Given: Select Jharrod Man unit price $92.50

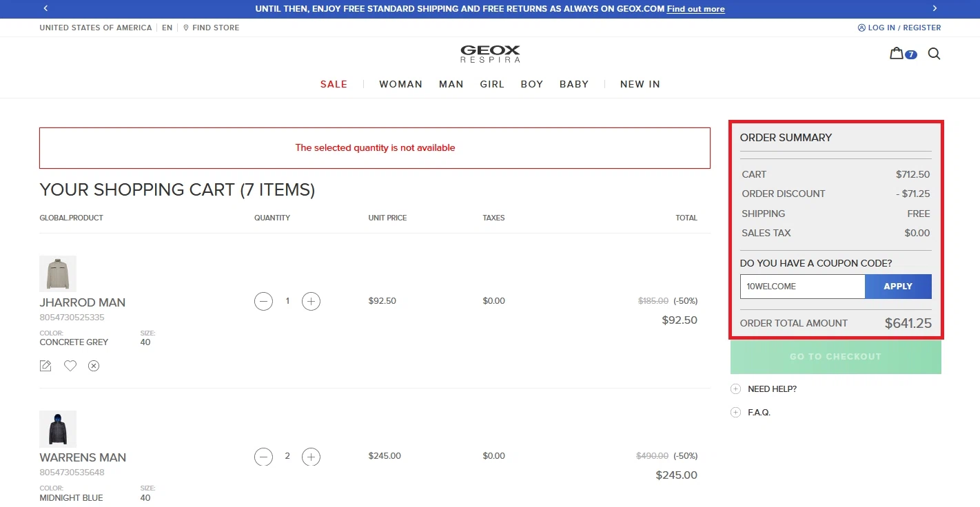Looking at the screenshot, I should (382, 301).
